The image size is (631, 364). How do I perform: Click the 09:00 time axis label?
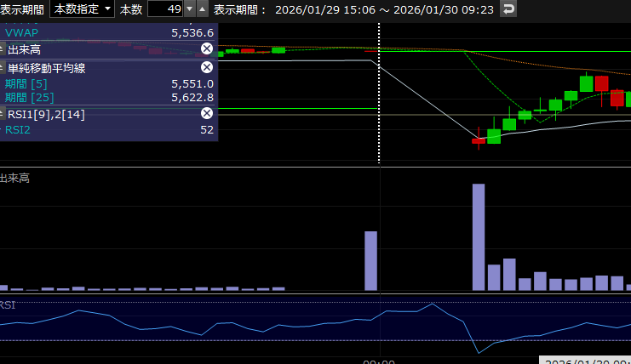[379, 361]
